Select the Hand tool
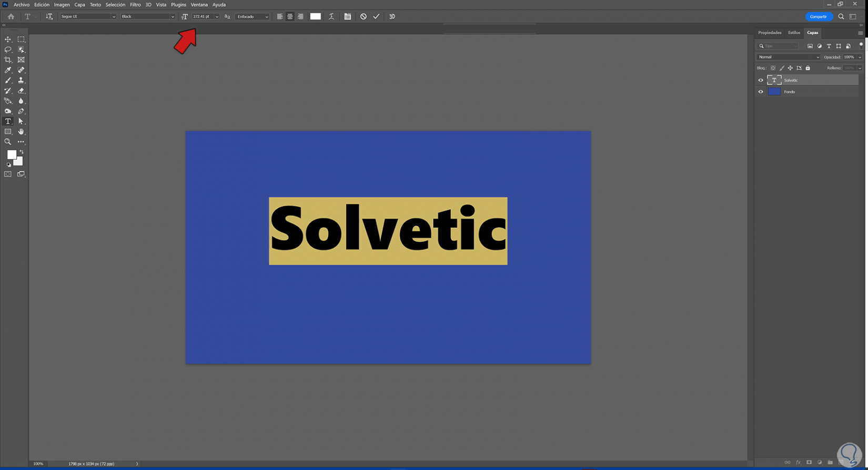Image resolution: width=868 pixels, height=470 pixels. point(21,131)
